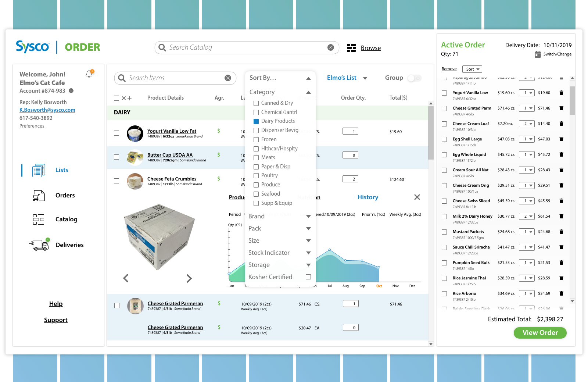This screenshot has width=588, height=382.
Task: Delete Yogurt Vanilla Low from active order
Action: click(561, 93)
